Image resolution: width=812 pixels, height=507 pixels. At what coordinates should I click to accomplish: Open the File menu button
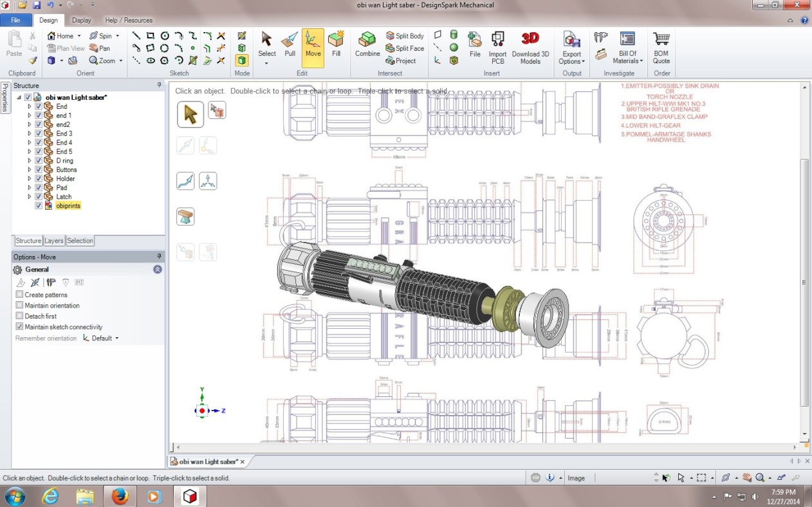point(15,20)
